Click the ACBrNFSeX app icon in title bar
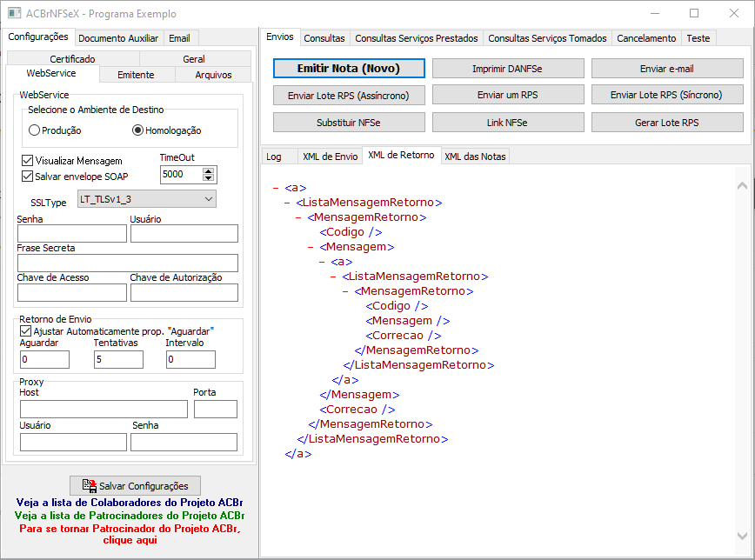755x560 pixels. pos(15,14)
